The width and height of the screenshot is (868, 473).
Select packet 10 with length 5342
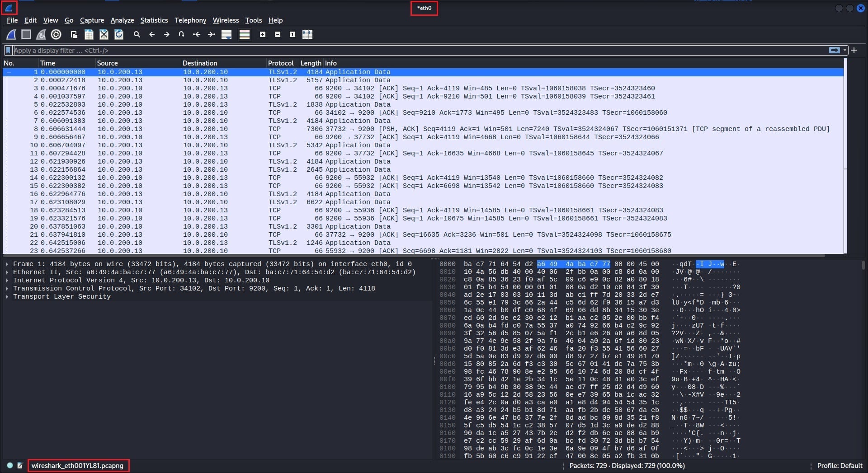coord(423,145)
